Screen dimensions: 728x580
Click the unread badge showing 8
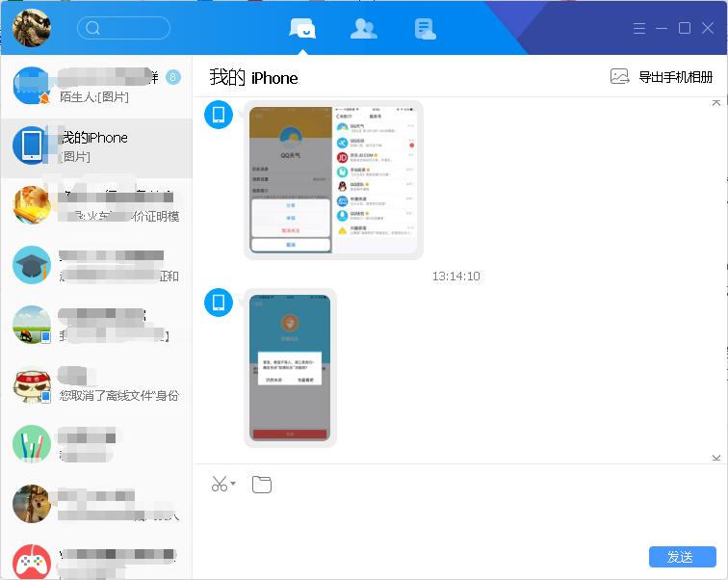coord(173,77)
